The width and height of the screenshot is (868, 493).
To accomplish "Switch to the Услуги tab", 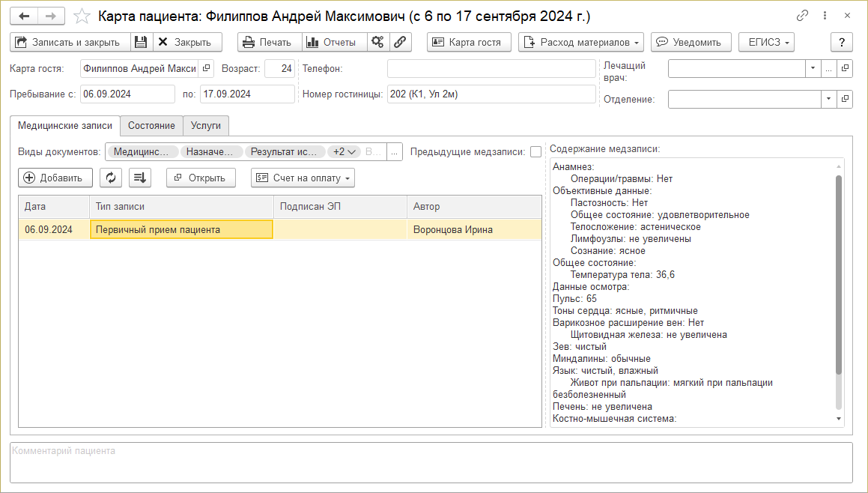I will (206, 125).
